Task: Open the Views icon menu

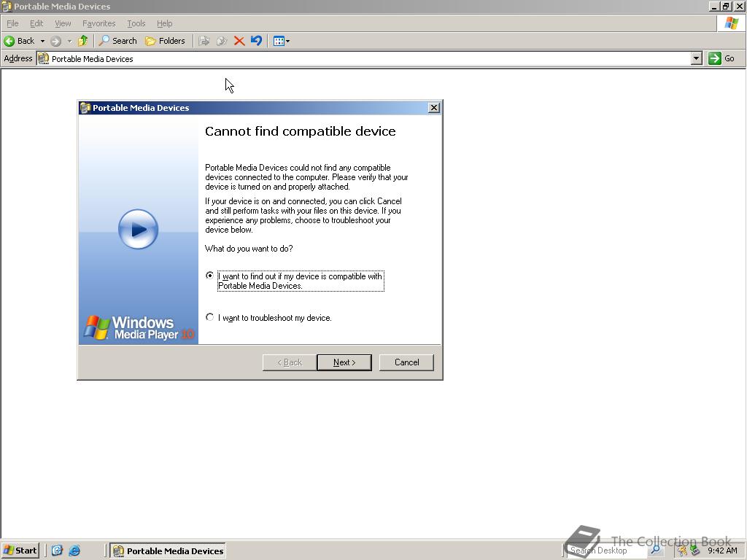Action: coord(282,41)
